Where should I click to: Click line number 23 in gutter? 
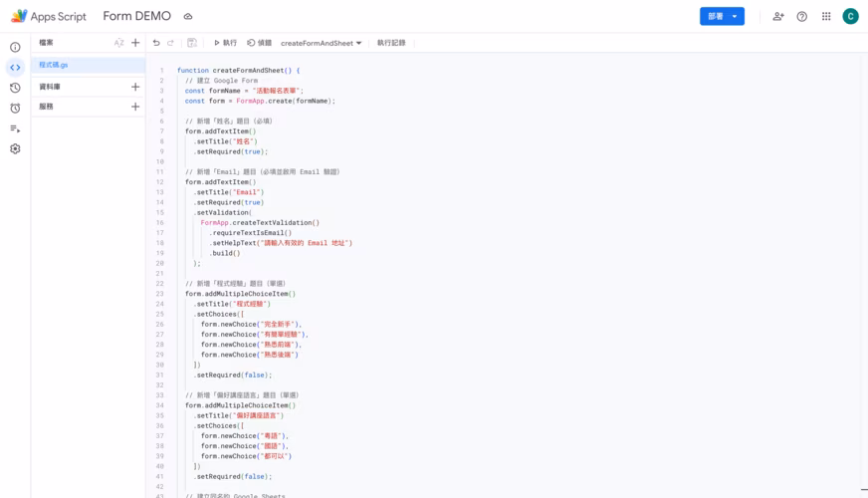pos(160,294)
